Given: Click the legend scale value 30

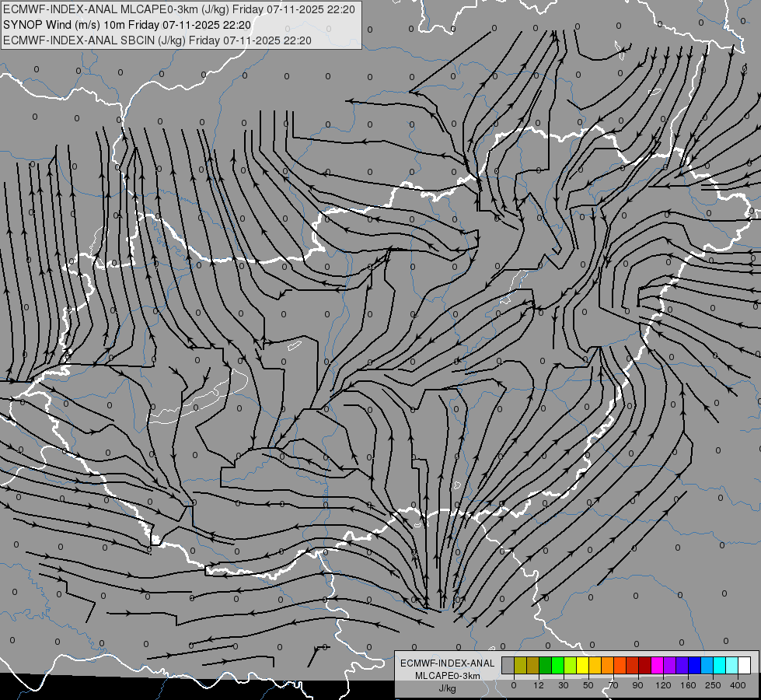Looking at the screenshot, I should point(564,685).
